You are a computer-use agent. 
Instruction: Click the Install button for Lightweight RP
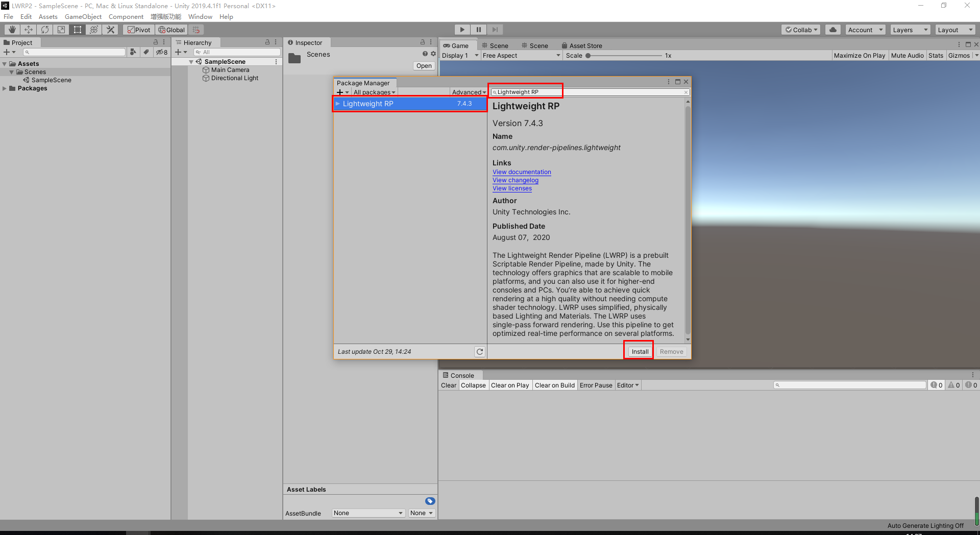click(x=639, y=351)
